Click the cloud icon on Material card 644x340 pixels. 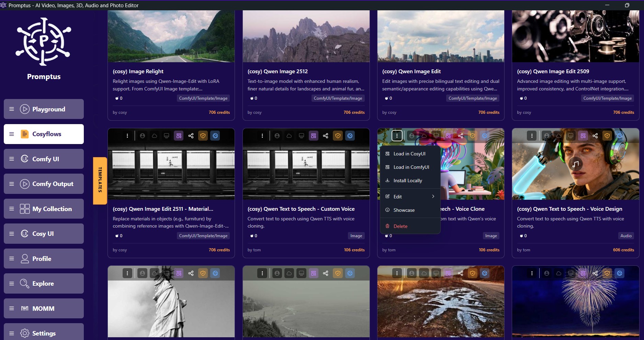point(155,136)
